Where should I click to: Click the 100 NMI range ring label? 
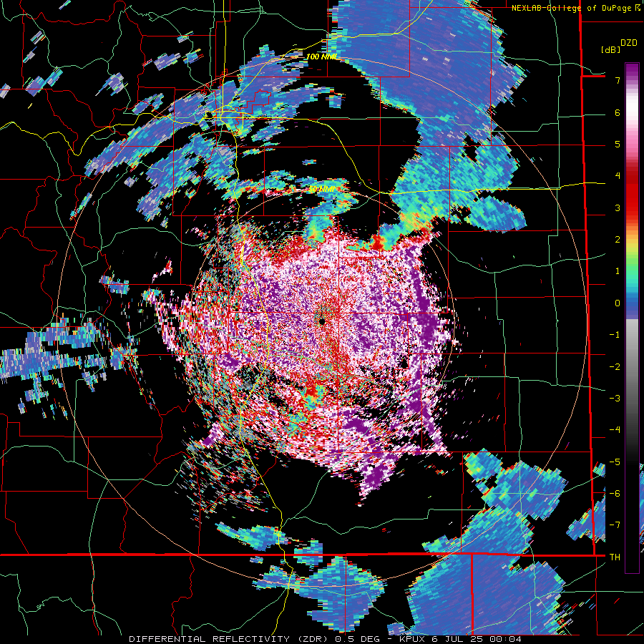(x=321, y=57)
